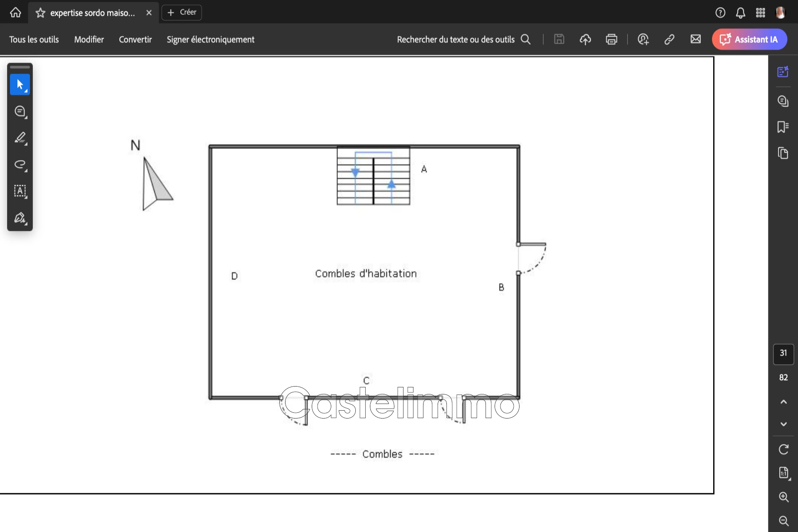Zoom out of the document
The height and width of the screenshot is (532, 798).
pyautogui.click(x=784, y=521)
